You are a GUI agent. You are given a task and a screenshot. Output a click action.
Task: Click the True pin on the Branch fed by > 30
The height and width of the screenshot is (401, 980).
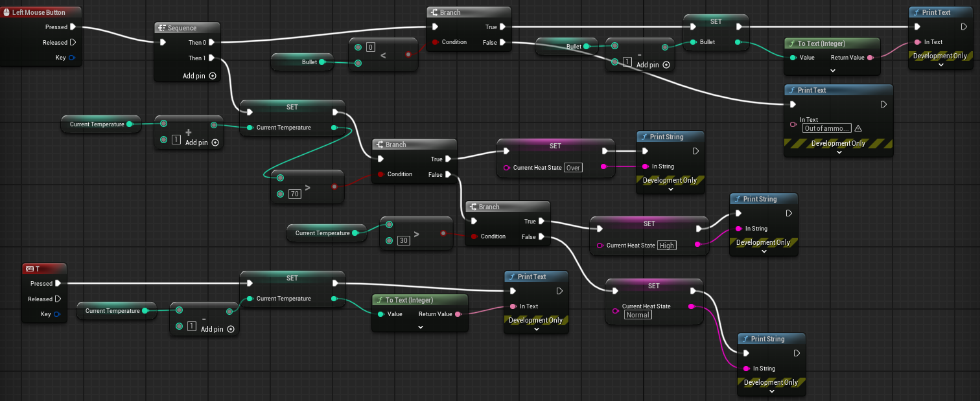coord(541,222)
